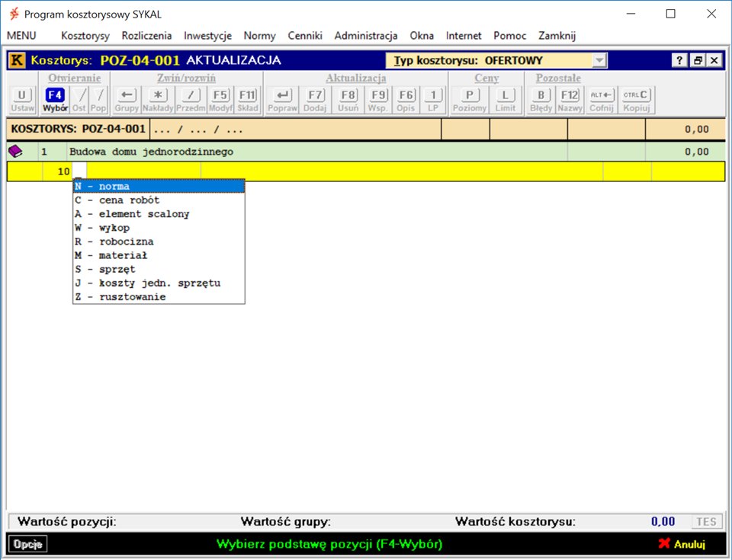The height and width of the screenshot is (560, 732).
Task: Open the Rozliczenia menu
Action: tap(146, 36)
